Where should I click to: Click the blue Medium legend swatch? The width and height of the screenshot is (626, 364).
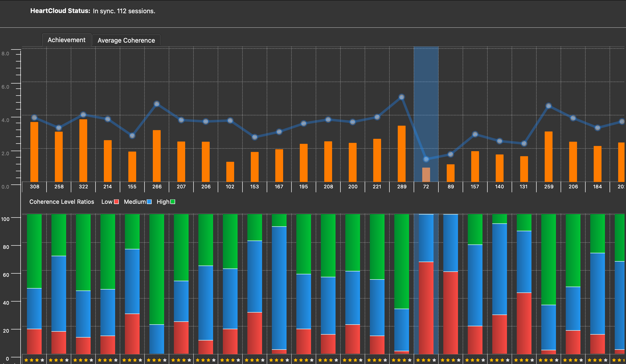click(x=149, y=202)
